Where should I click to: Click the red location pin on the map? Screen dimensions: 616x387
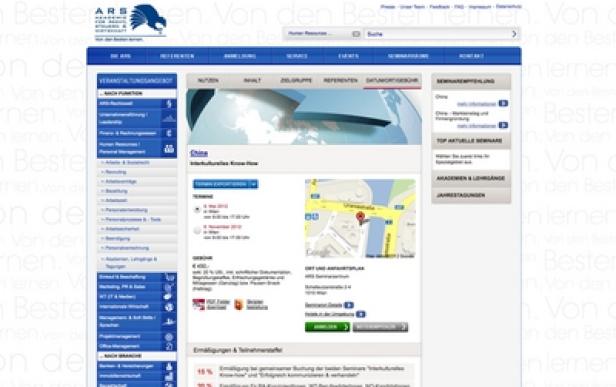pyautogui.click(x=360, y=218)
